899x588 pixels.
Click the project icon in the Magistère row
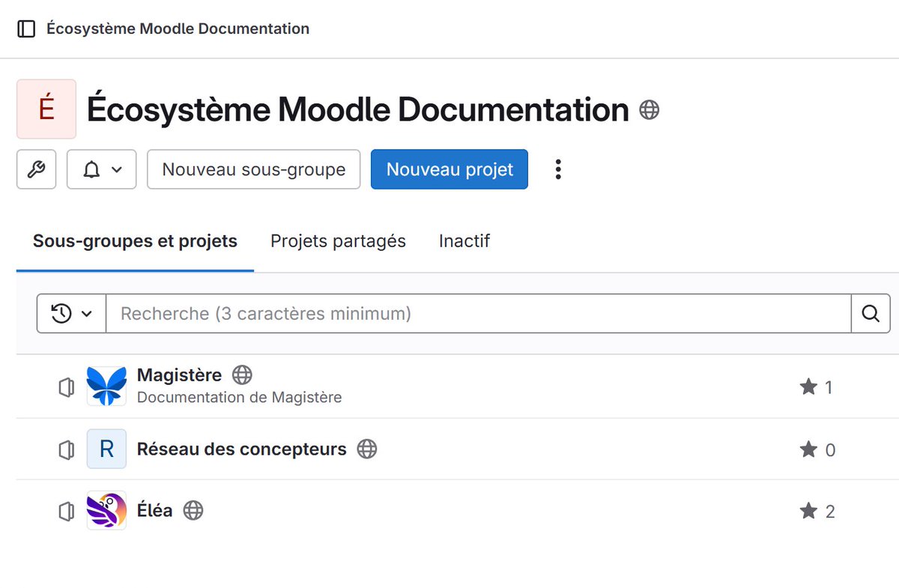(x=67, y=387)
